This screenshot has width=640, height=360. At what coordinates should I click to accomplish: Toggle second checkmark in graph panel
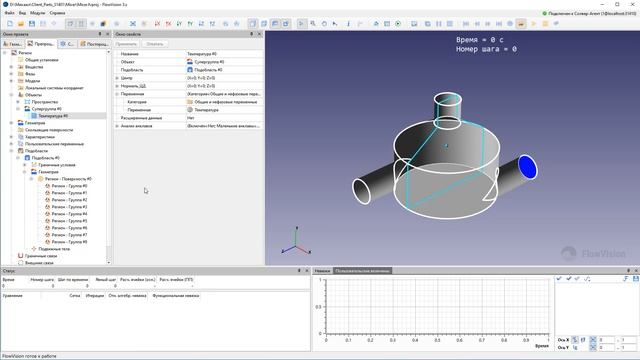[x=569, y=278]
